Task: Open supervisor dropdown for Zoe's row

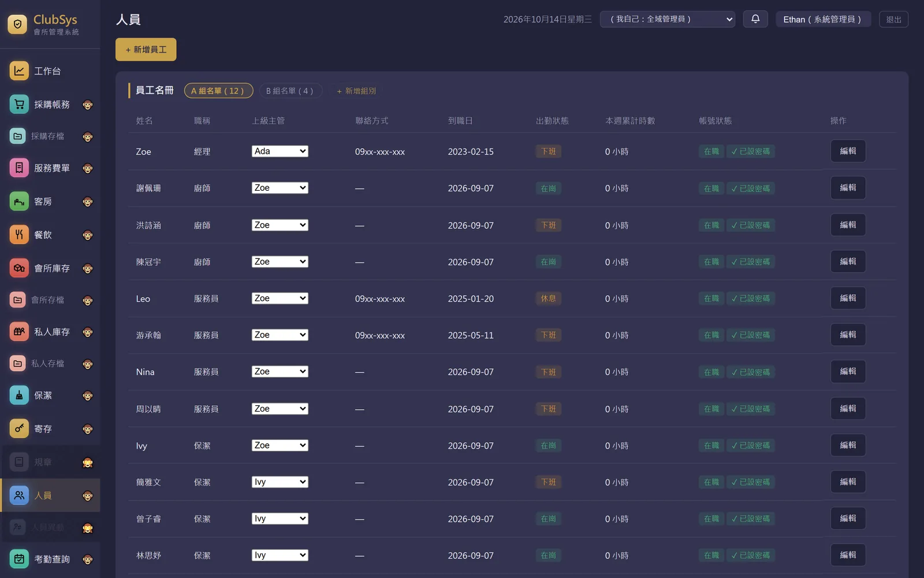Action: click(x=280, y=151)
